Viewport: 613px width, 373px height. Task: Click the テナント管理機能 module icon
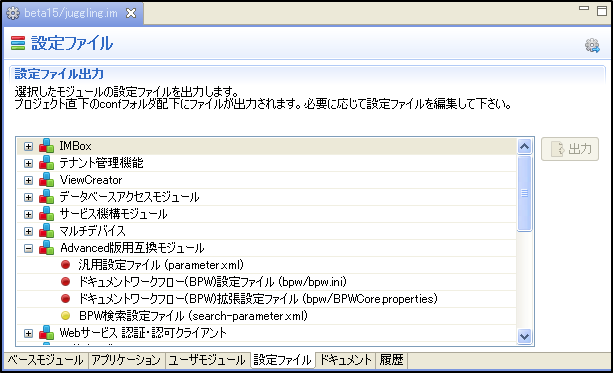coord(47,163)
